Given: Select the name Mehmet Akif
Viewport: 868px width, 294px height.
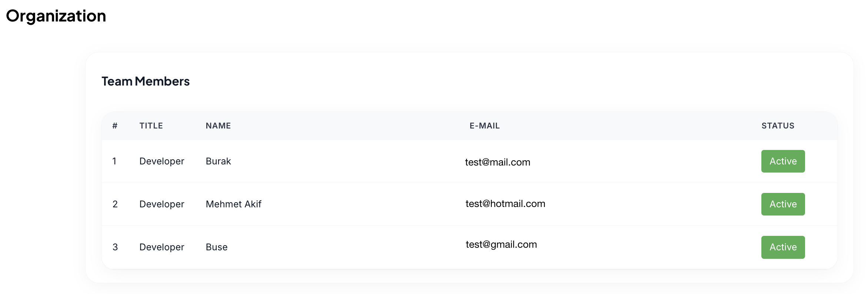Looking at the screenshot, I should 233,204.
